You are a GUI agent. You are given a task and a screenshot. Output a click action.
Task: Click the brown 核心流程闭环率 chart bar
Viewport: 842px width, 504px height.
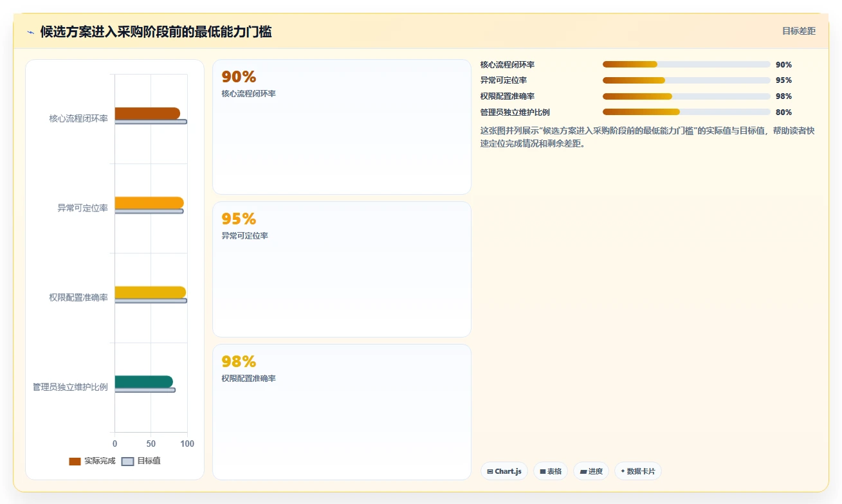pyautogui.click(x=147, y=114)
